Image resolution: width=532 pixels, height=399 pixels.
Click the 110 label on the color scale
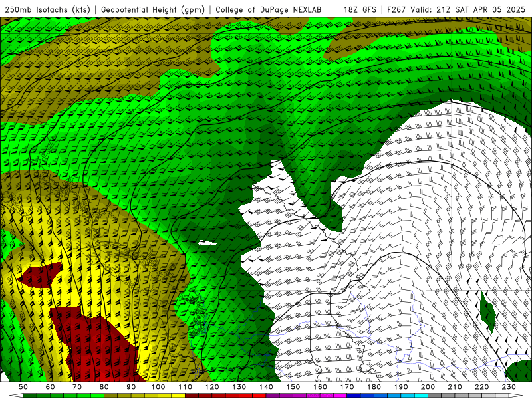[x=186, y=387]
